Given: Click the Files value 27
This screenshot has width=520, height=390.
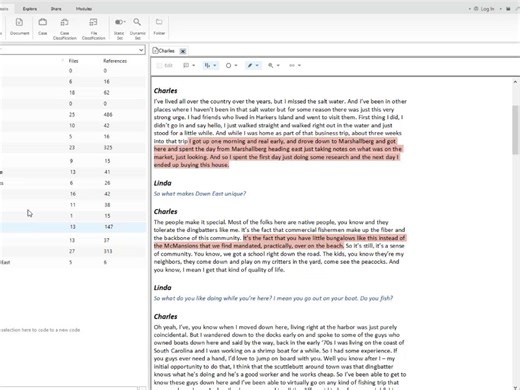Looking at the screenshot, I should click(72, 251).
